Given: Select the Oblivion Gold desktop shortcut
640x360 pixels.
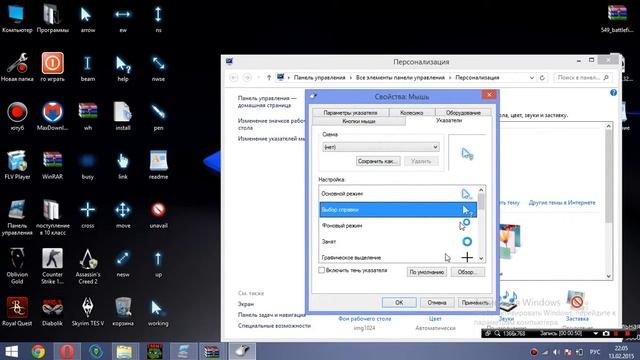Looking at the screenshot, I should tap(17, 266).
